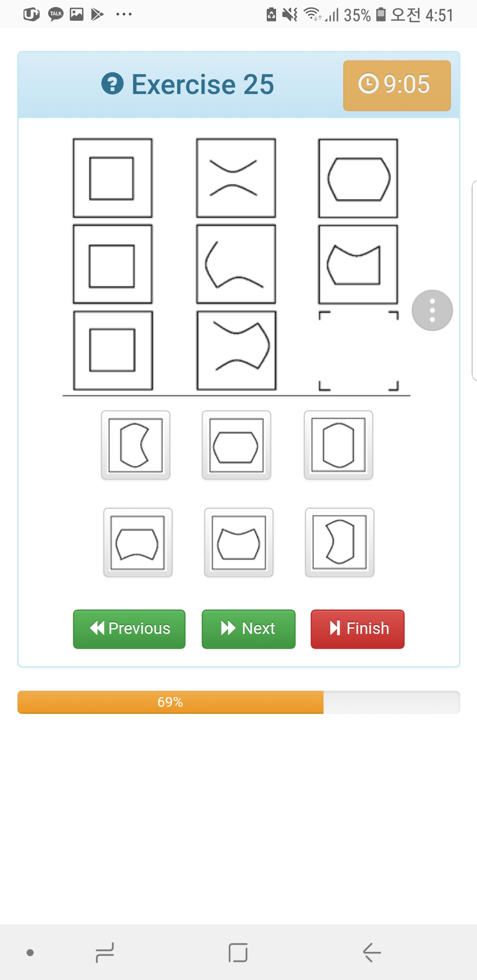Image resolution: width=477 pixels, height=980 pixels.
Task: Select the first answer option in top row
Action: 136,445
